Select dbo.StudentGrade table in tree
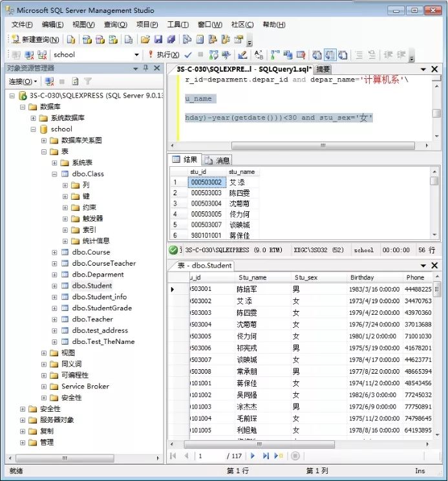 click(x=101, y=308)
